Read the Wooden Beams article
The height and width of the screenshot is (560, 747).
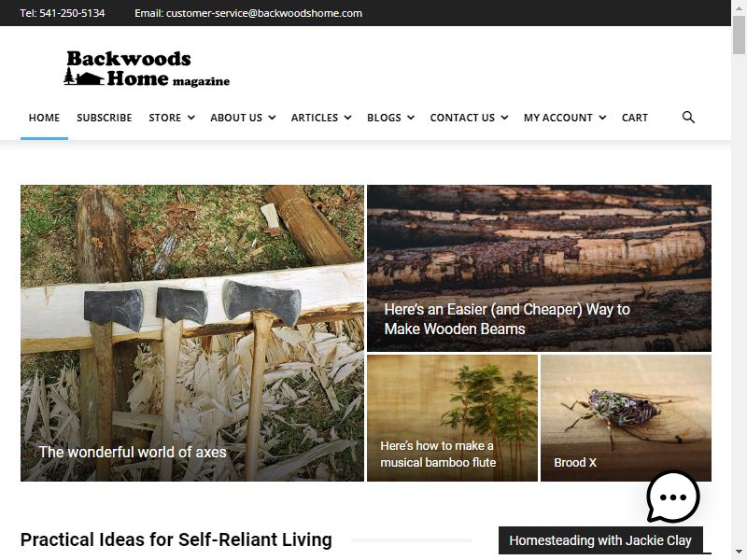(x=507, y=319)
